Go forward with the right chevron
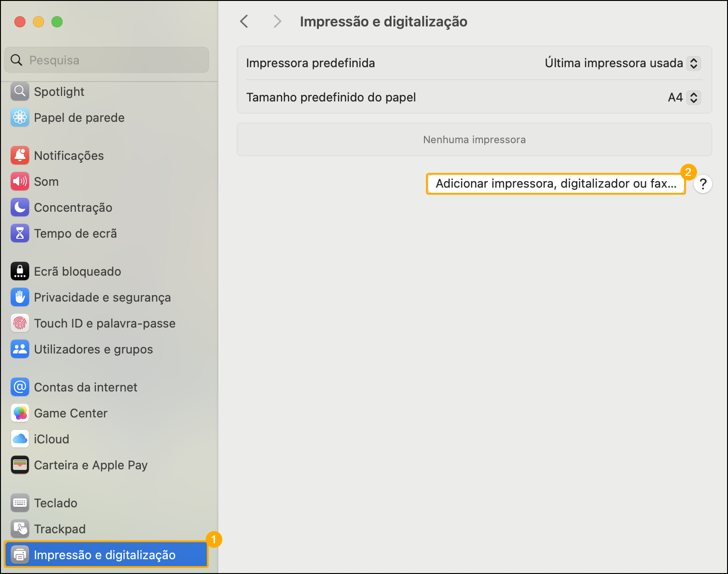Viewport: 728px width, 574px height. (277, 21)
